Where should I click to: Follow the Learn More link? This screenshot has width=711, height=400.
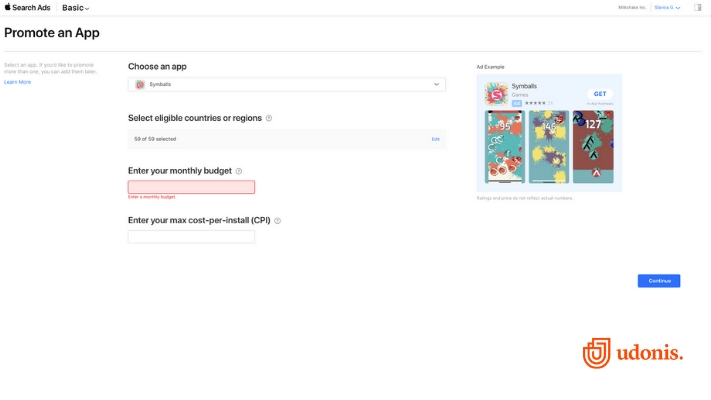18,82
